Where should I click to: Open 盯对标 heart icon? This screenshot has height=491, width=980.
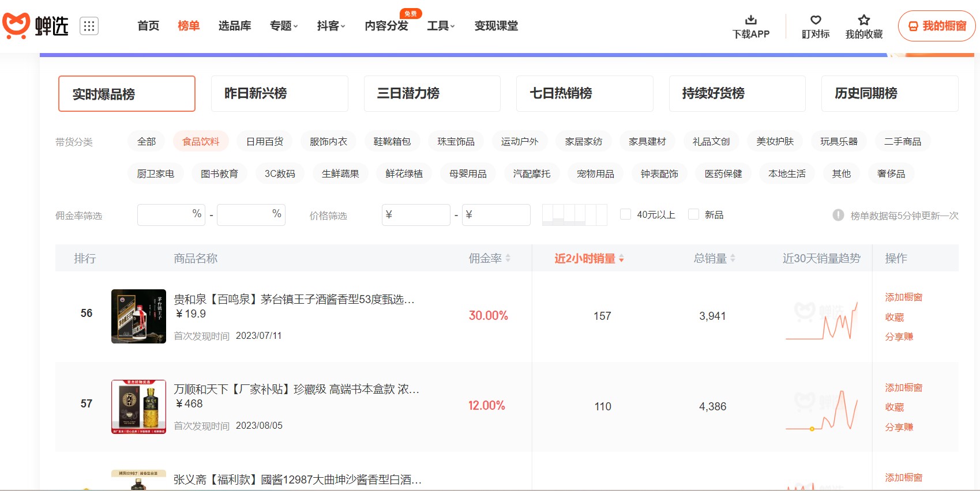[x=816, y=20]
